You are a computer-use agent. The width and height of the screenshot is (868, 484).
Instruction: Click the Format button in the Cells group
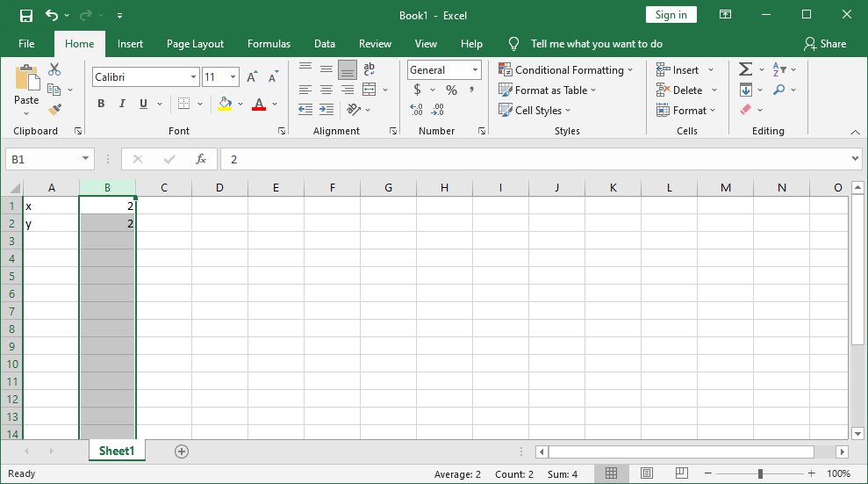[685, 110]
